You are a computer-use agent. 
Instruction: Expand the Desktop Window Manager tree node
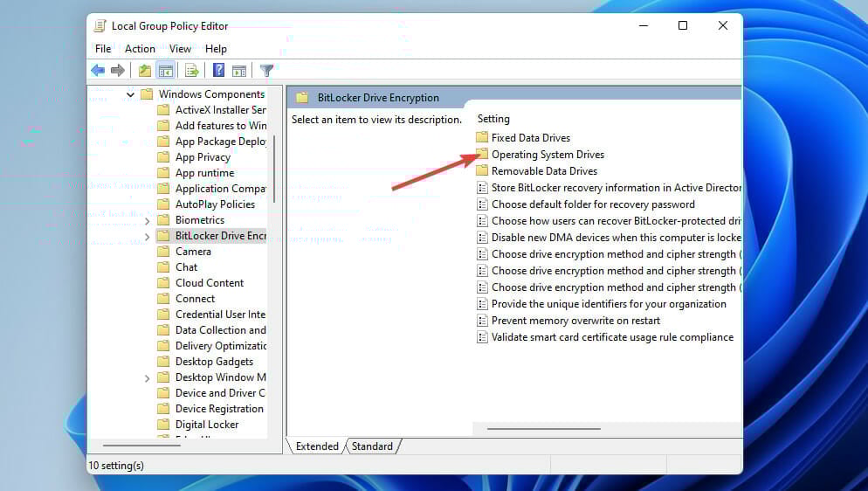(147, 378)
